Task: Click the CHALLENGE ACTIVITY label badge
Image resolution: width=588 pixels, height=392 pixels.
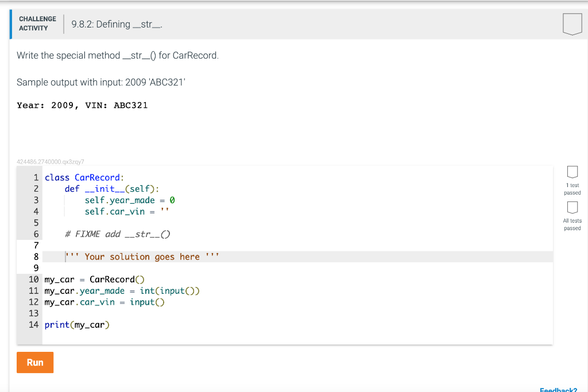Action: (x=37, y=24)
